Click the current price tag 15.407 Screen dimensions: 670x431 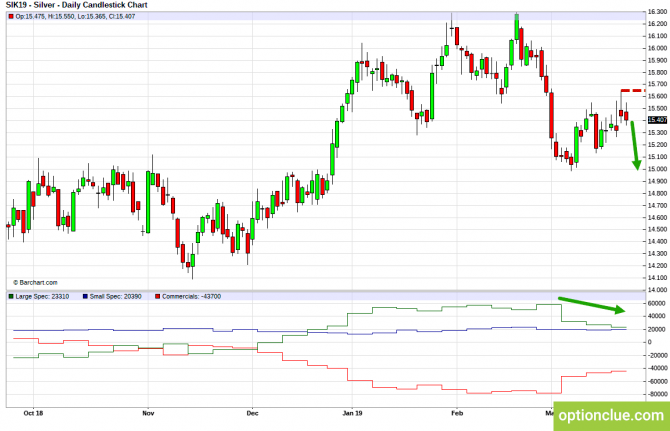657,120
